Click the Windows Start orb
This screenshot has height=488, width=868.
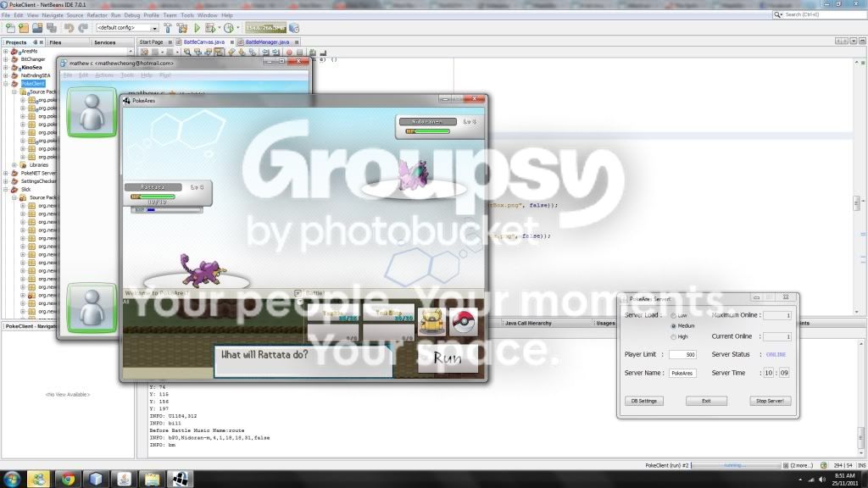pos(12,479)
